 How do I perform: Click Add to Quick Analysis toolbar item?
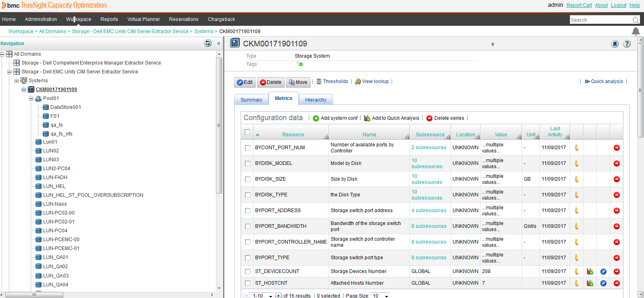tap(391, 118)
